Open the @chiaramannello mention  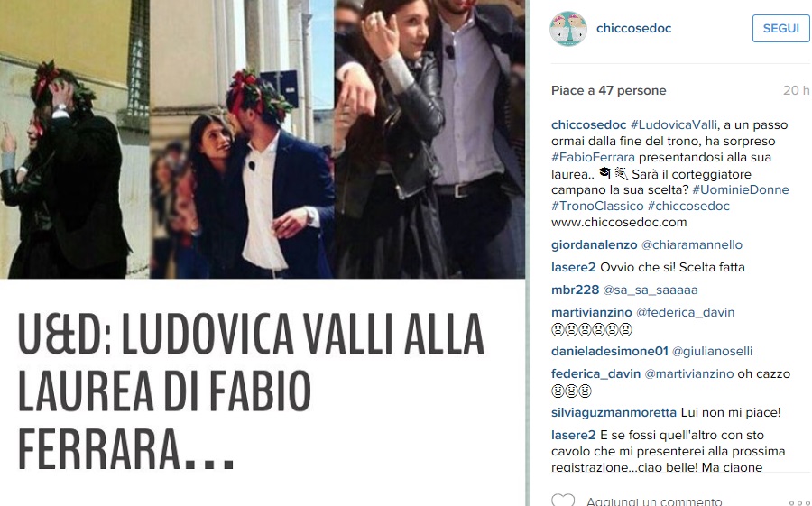691,244
